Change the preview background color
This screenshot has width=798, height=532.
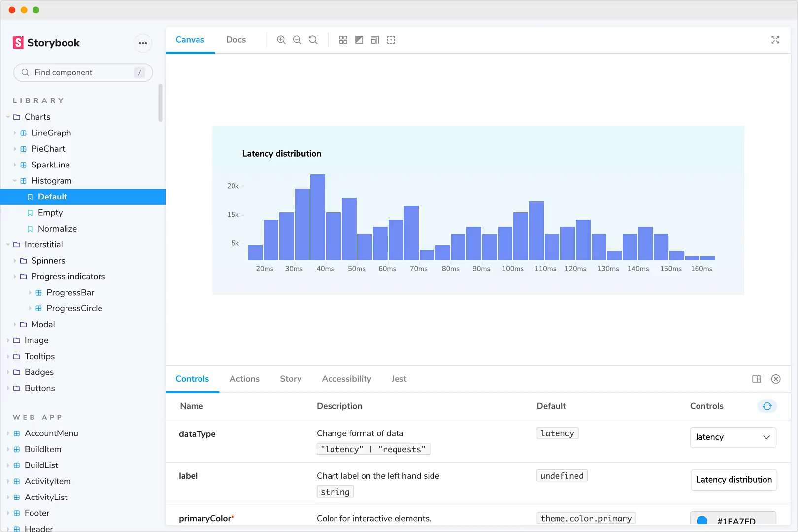pos(359,40)
